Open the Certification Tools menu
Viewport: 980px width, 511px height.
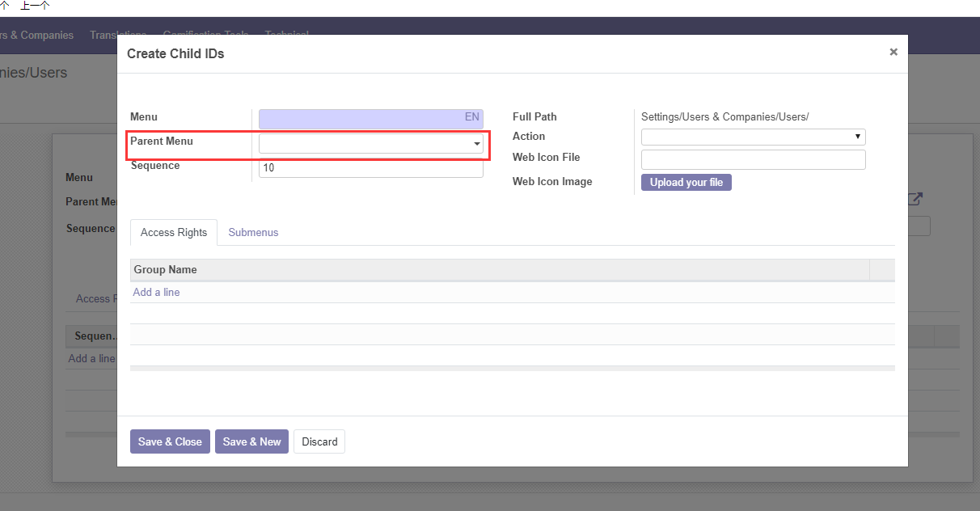205,36
